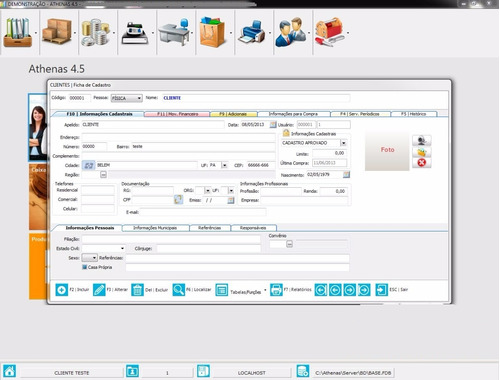Toggle the Casa Própria checkbox
The height and width of the screenshot is (380, 500).
[x=84, y=267]
